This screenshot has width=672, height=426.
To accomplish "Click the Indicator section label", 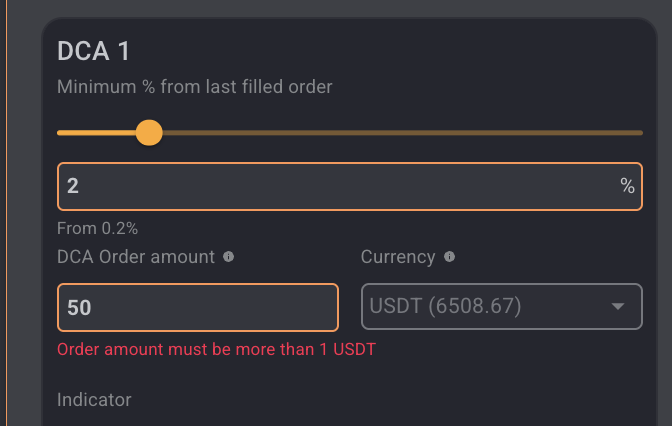I will pos(94,400).
